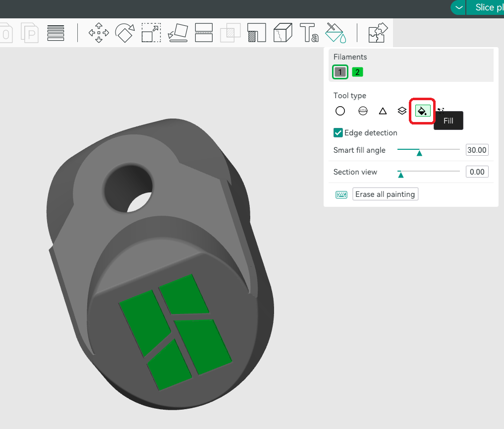Open the Support Painting tool
This screenshot has height=429, width=504.
(257, 33)
